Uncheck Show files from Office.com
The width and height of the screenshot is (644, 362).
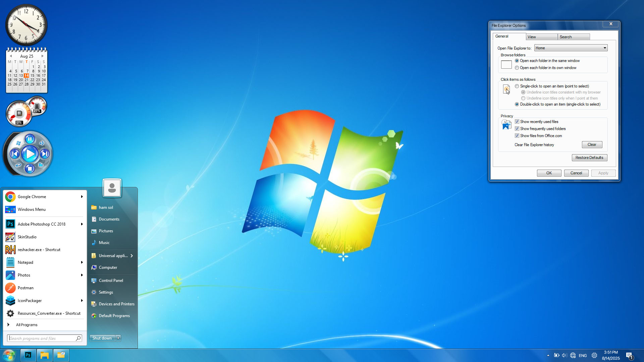(517, 136)
